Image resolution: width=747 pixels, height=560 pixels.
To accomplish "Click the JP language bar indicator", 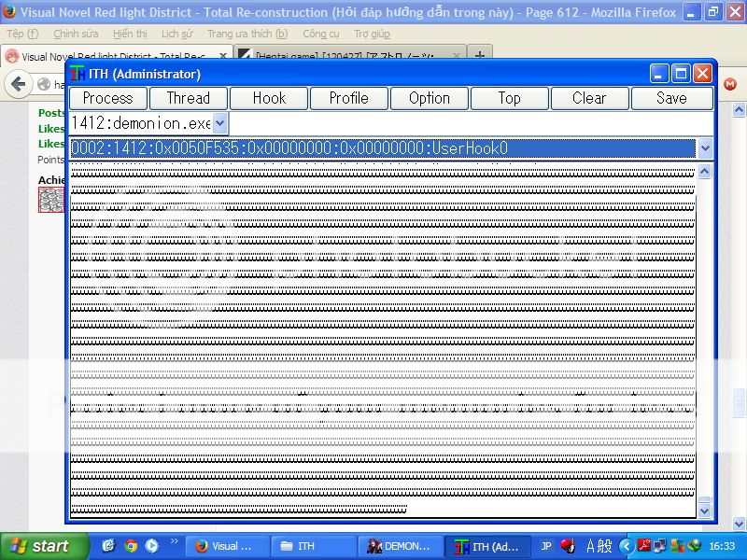I will tap(546, 546).
